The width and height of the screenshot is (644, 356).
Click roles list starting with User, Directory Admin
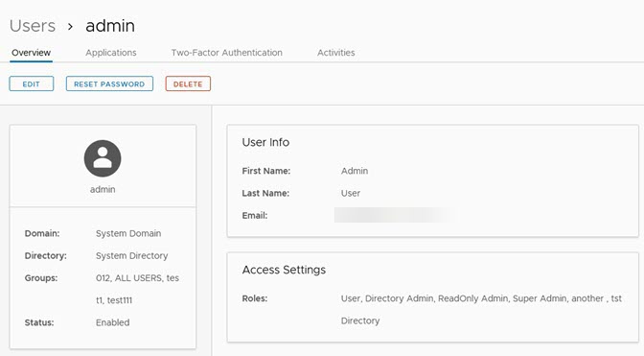[x=481, y=310]
